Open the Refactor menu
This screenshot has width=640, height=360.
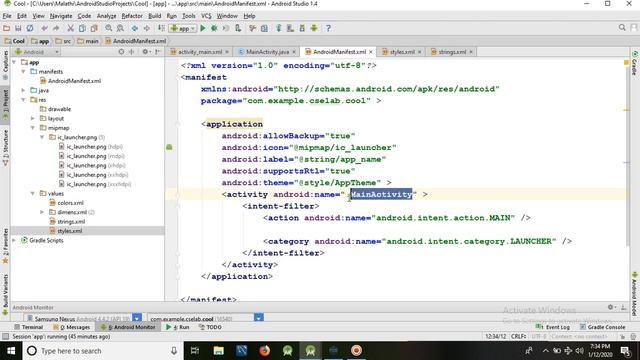132,16
